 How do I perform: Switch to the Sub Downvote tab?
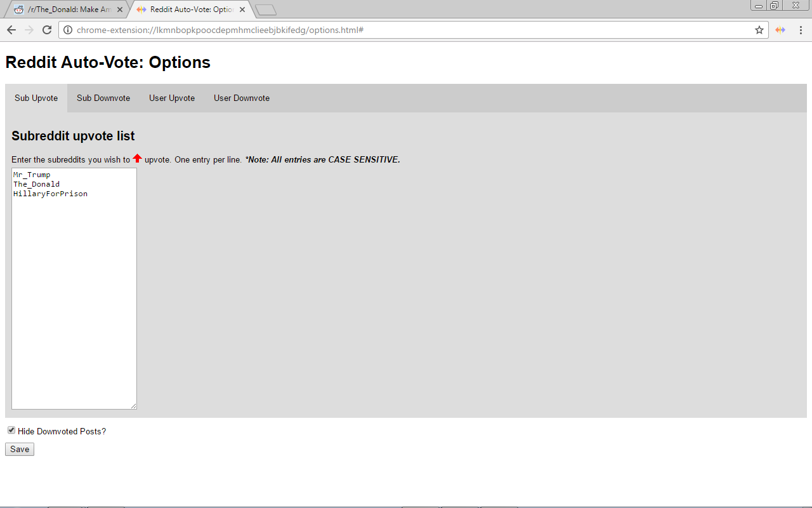click(103, 98)
